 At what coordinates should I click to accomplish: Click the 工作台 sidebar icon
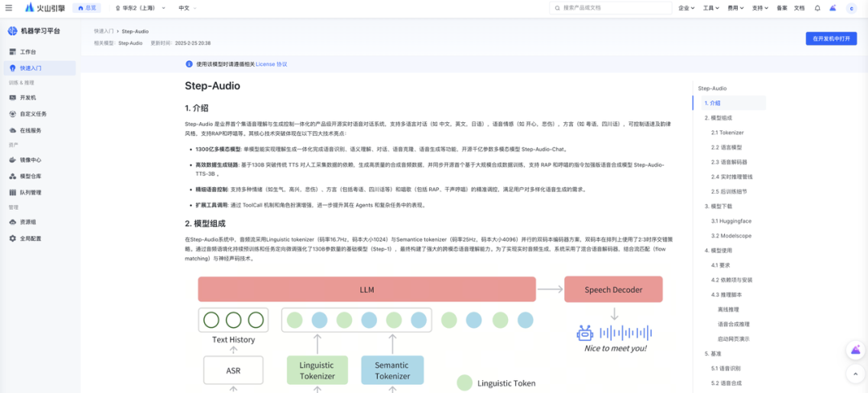click(13, 52)
